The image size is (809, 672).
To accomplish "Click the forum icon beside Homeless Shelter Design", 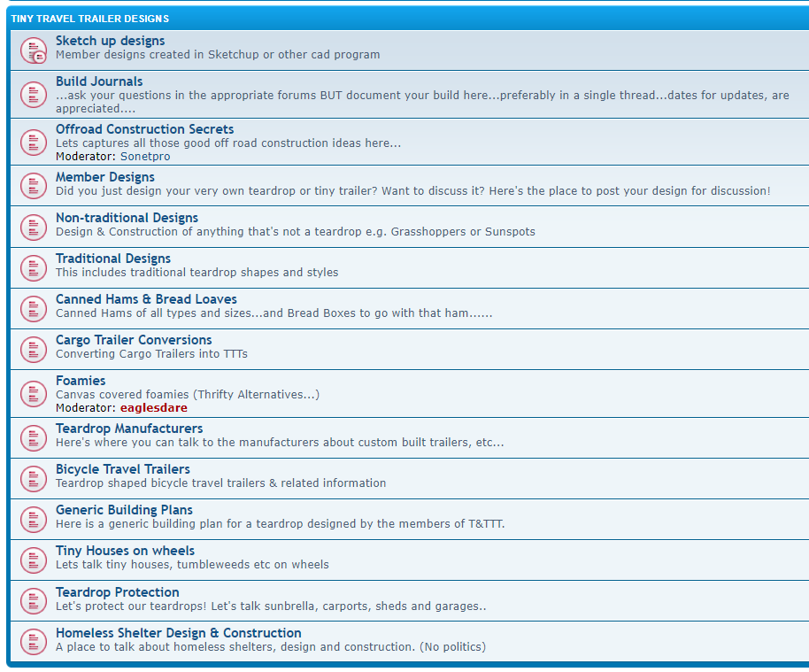I will [34, 642].
